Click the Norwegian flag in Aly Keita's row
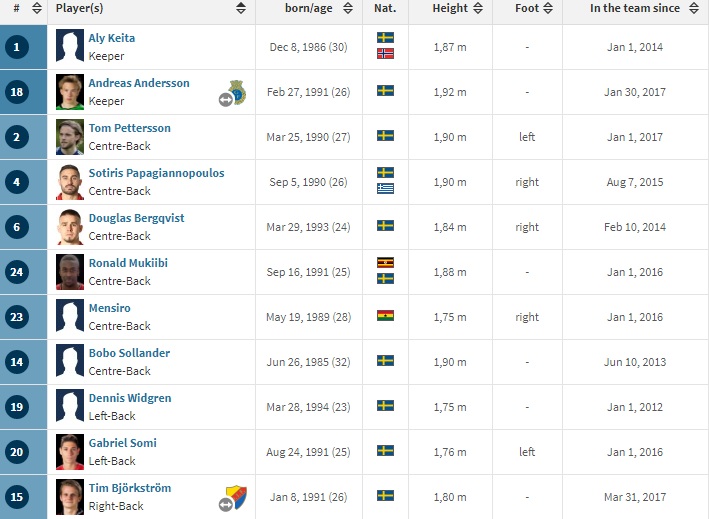The height and width of the screenshot is (519, 709). click(x=385, y=54)
